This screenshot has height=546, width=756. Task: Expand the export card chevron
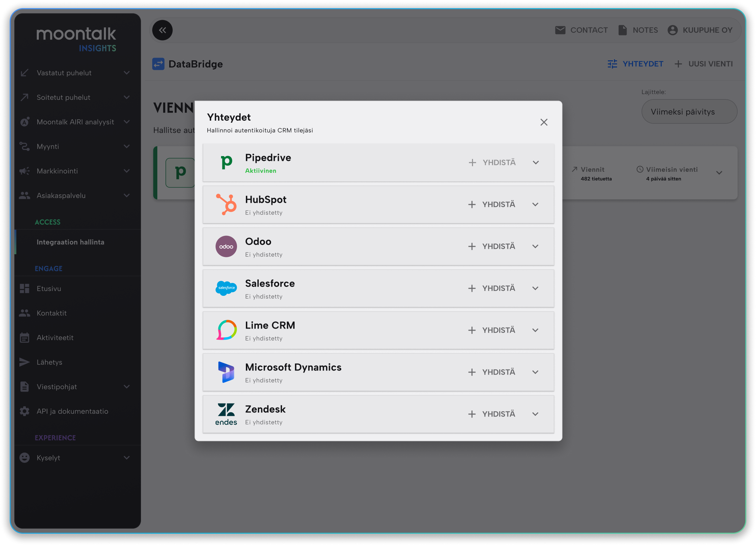(x=719, y=173)
